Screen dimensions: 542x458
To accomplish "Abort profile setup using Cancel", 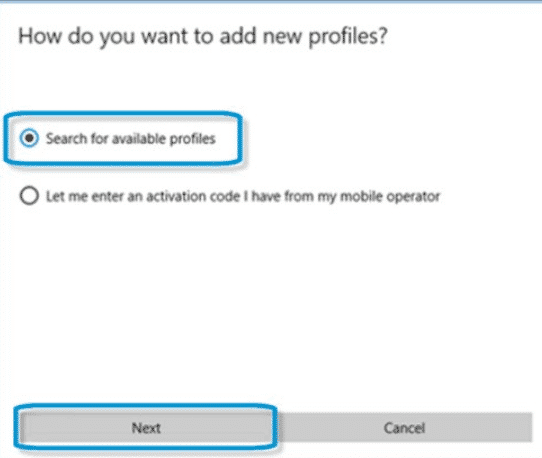I will 404,428.
